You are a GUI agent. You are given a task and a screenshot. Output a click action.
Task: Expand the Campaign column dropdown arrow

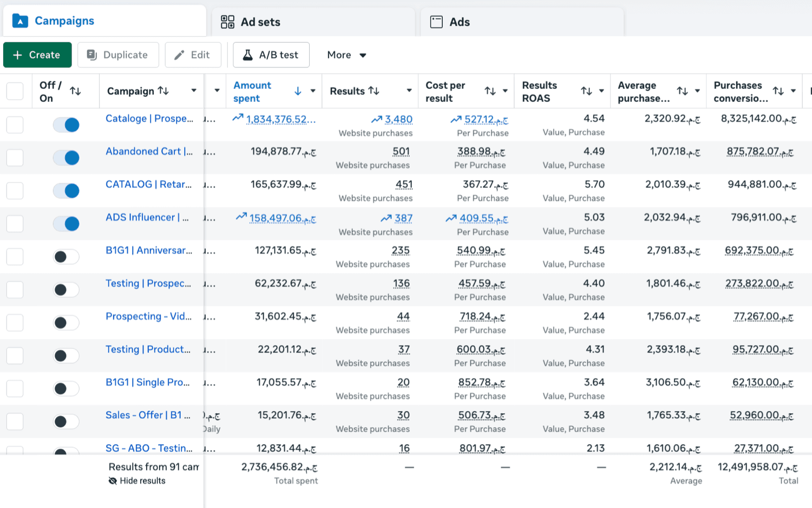[x=194, y=90]
